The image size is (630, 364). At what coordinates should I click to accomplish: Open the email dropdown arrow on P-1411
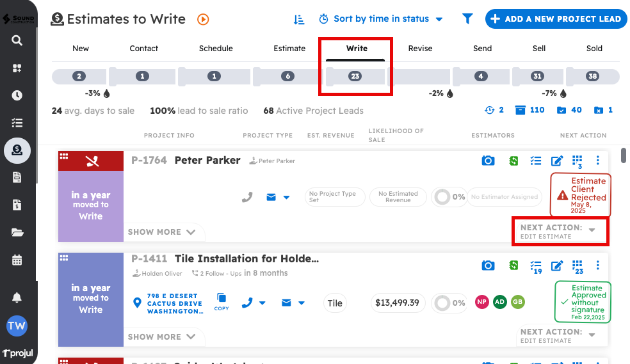302,303
